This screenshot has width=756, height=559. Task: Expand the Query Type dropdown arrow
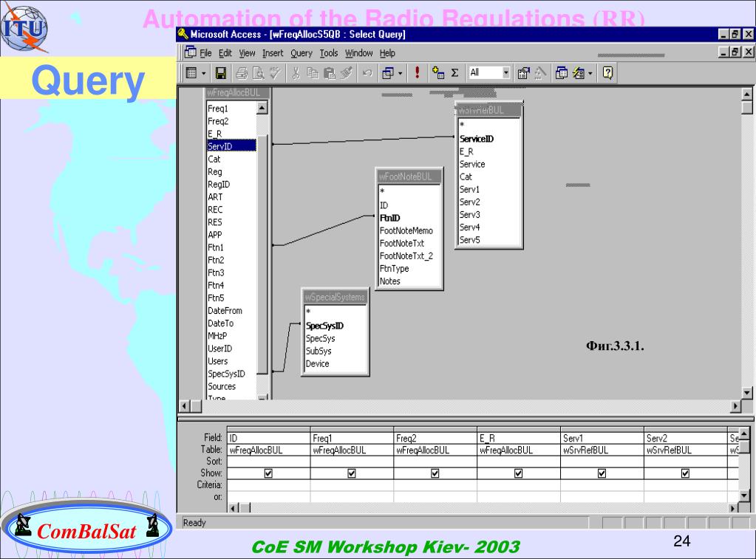(401, 73)
